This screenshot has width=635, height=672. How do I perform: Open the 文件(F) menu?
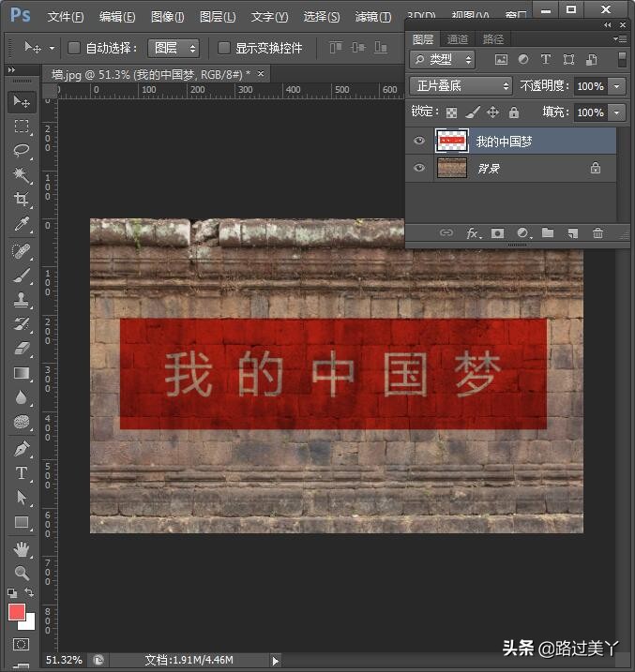65,17
